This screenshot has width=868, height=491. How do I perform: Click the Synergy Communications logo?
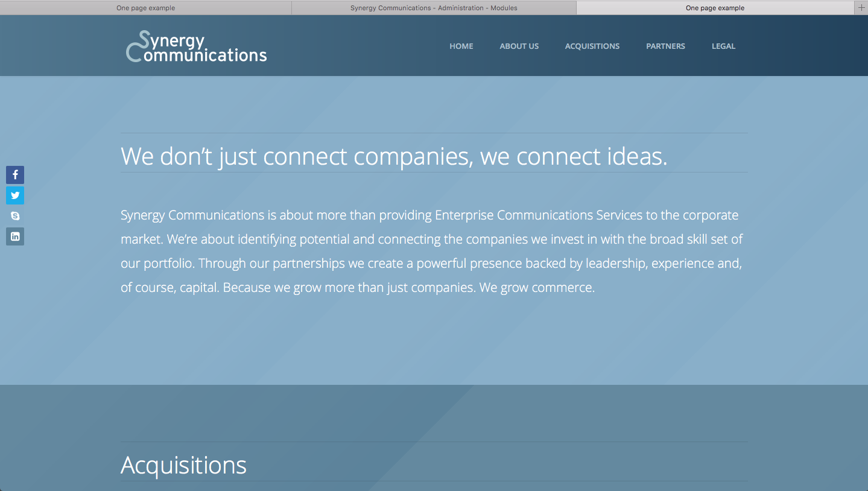[196, 46]
